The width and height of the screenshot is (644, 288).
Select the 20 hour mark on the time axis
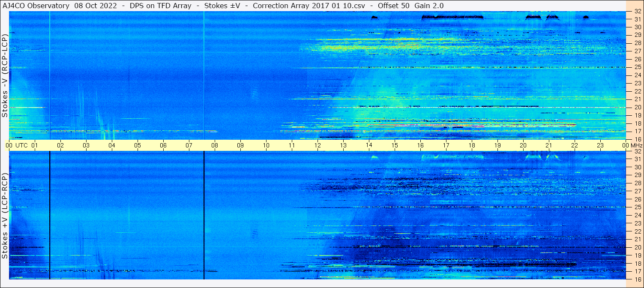[523, 145]
